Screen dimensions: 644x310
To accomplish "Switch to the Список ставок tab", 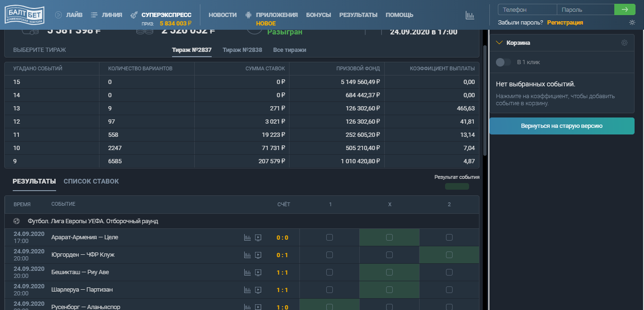I will click(91, 181).
